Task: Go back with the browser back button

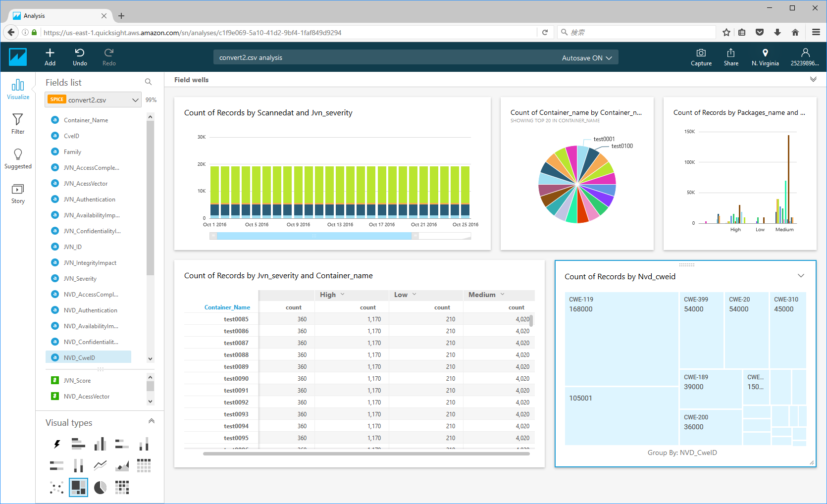Action: pyautogui.click(x=11, y=32)
